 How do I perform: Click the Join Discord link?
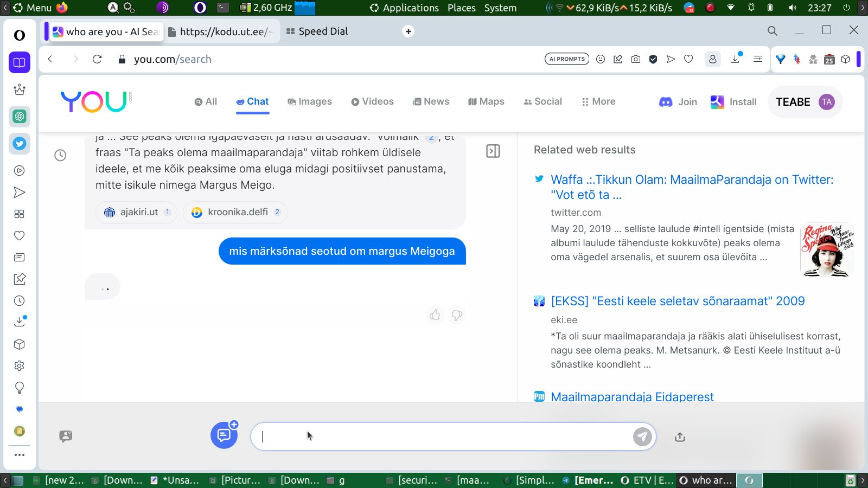click(x=678, y=102)
